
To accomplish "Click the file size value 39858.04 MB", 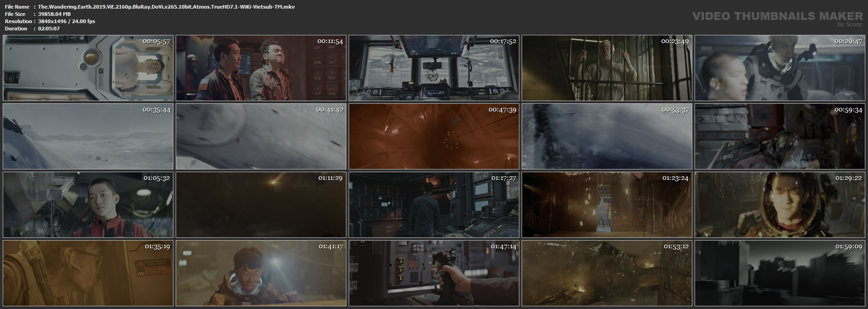I will (x=54, y=14).
